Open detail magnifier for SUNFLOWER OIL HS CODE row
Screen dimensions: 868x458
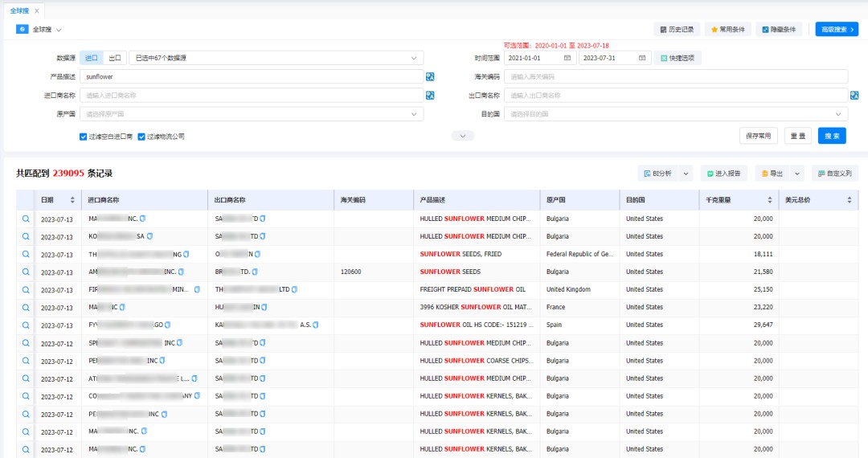(x=26, y=325)
